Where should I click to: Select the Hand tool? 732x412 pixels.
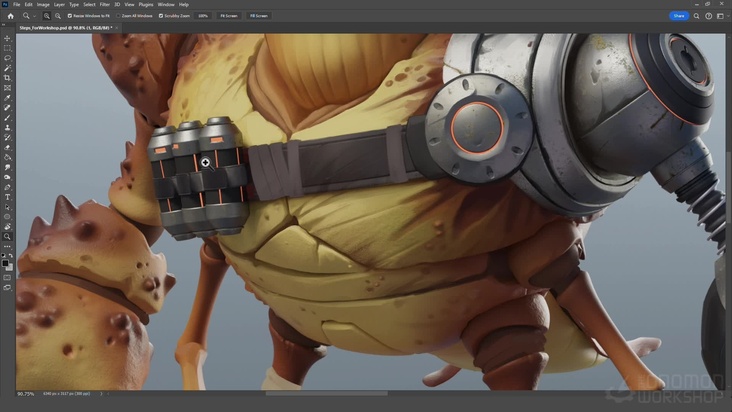(7, 227)
